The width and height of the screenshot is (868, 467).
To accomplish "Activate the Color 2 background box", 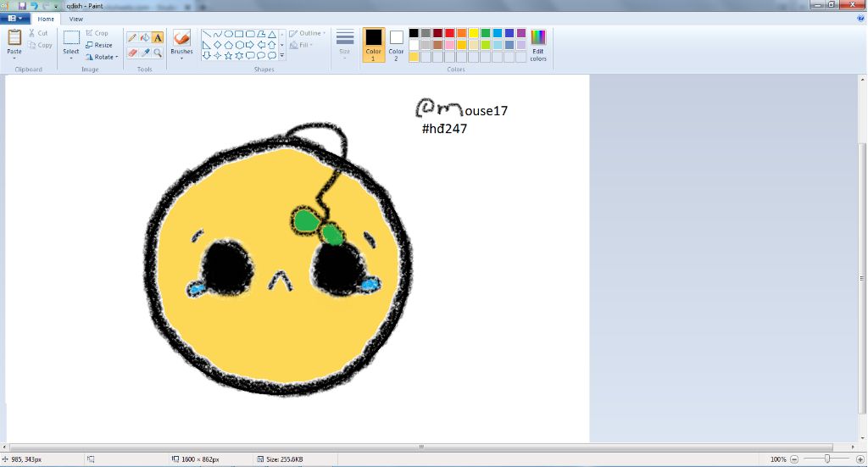I will point(396,45).
